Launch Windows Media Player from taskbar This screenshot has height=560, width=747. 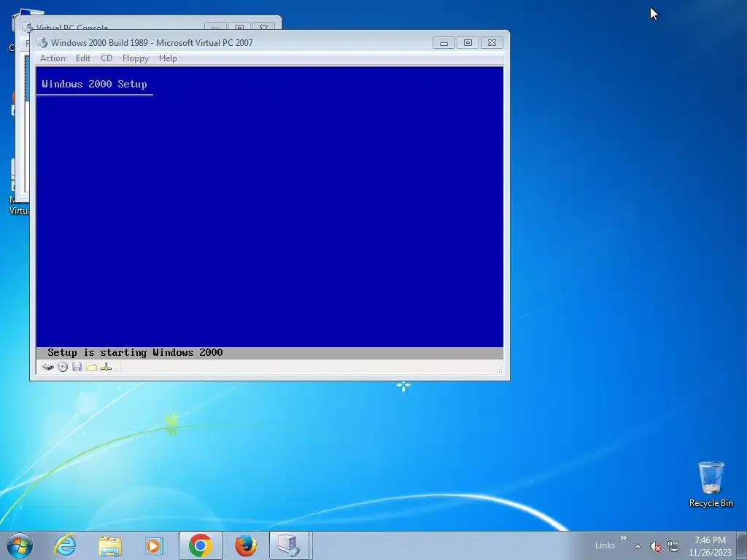[154, 545]
